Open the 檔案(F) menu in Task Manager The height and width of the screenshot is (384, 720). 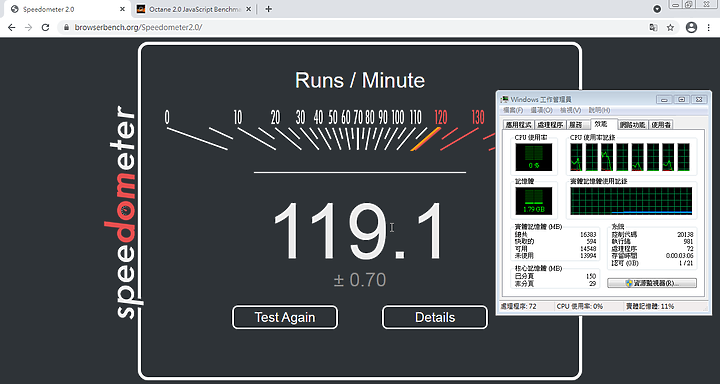click(513, 110)
